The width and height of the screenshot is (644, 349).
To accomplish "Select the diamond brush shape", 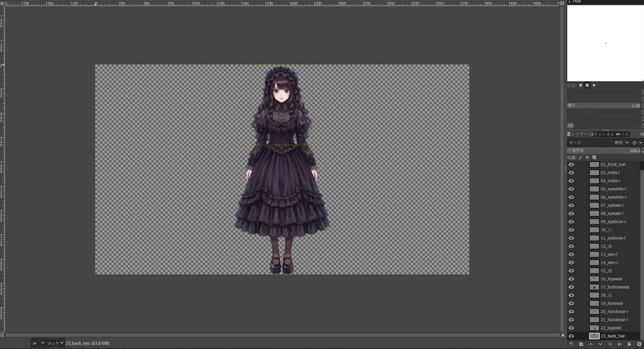I will (594, 85).
